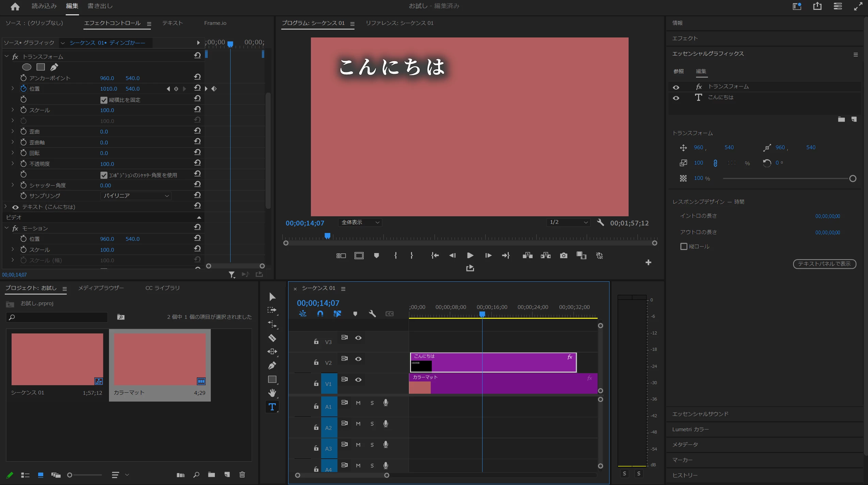
Task: Open the メディアブラウザー panel tab
Action: coord(101,288)
